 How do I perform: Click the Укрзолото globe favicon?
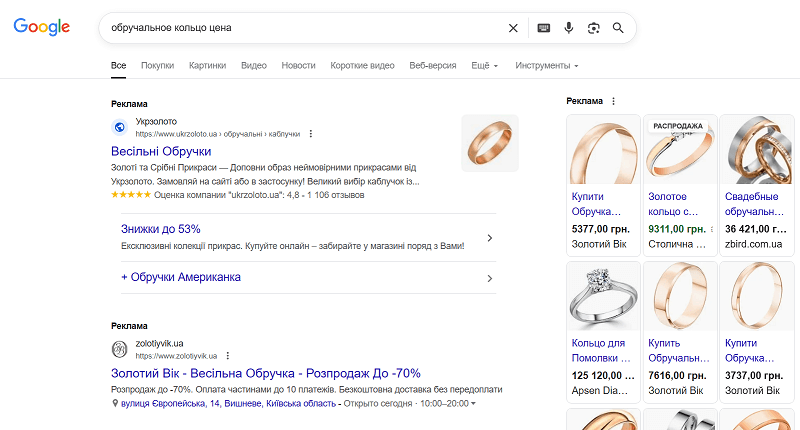[x=119, y=127]
